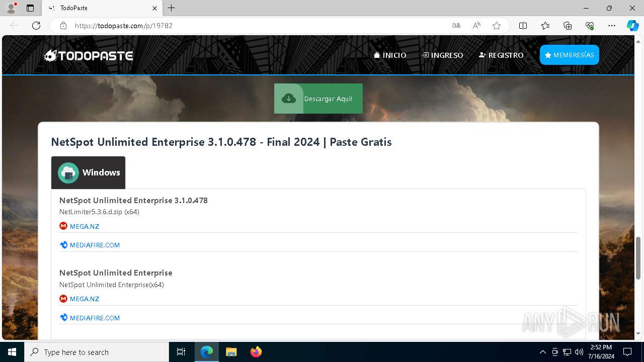Close the TodoPaste tab
This screenshot has width=644, height=362.
click(154, 8)
